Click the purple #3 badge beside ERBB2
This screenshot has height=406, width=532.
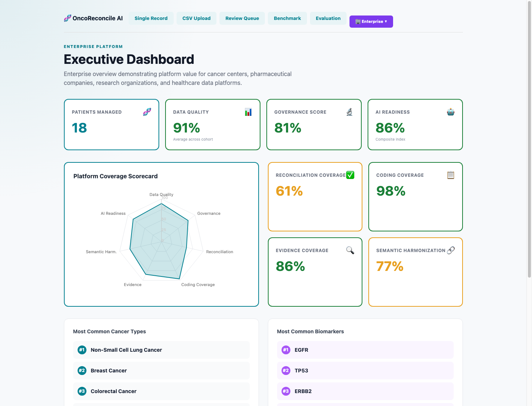286,391
